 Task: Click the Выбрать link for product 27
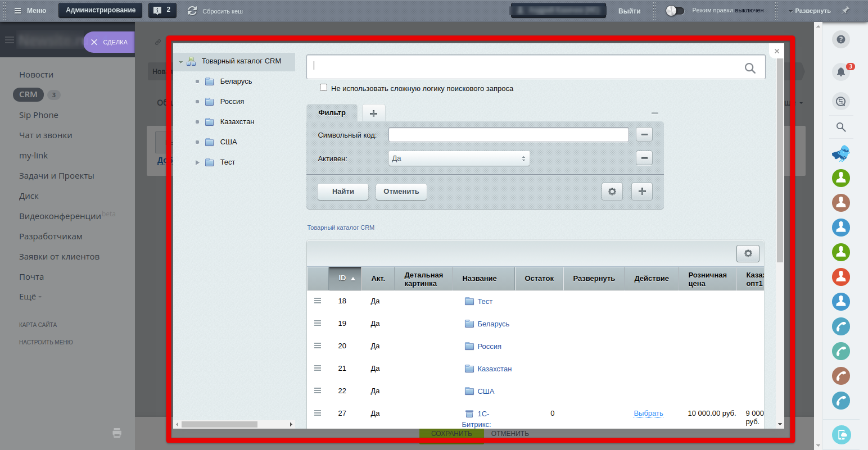tap(648, 413)
